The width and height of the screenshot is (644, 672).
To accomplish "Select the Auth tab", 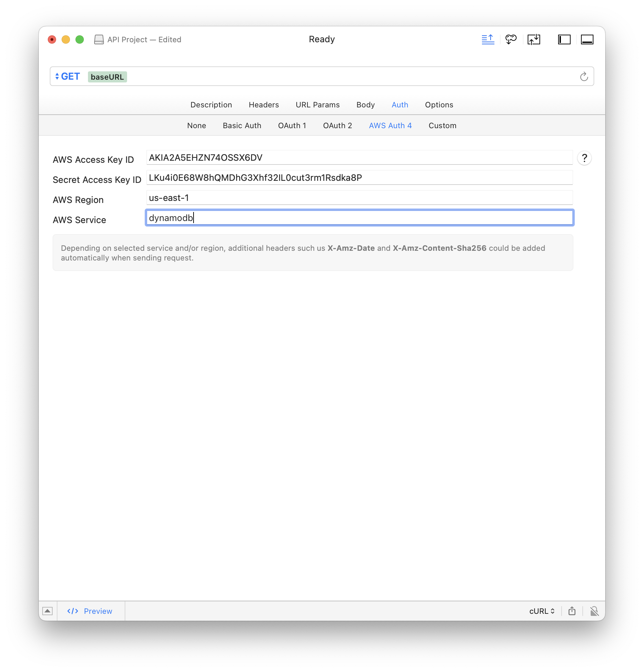I will pyautogui.click(x=400, y=105).
